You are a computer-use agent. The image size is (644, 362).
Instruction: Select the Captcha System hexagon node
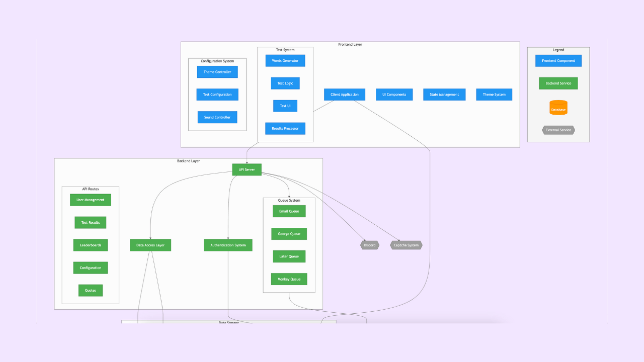coord(406,245)
